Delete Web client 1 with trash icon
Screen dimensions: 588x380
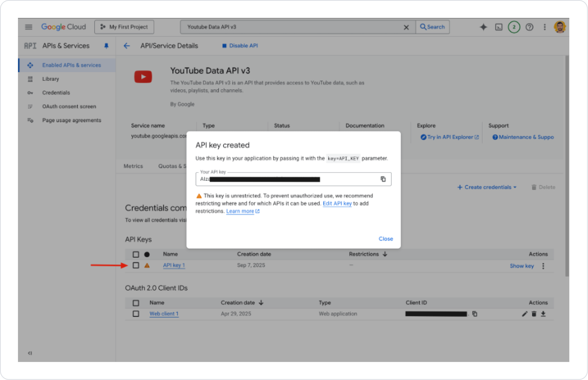(534, 314)
